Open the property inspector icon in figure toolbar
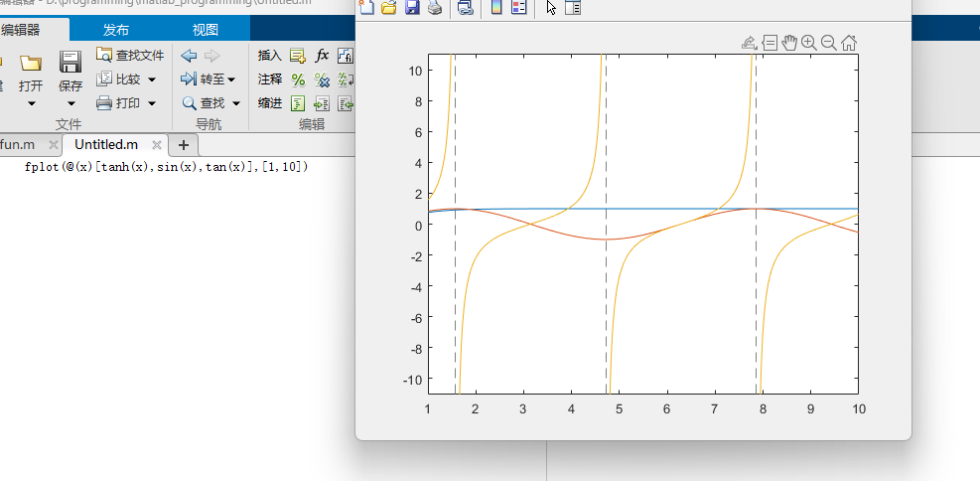980x481 pixels. (x=573, y=8)
